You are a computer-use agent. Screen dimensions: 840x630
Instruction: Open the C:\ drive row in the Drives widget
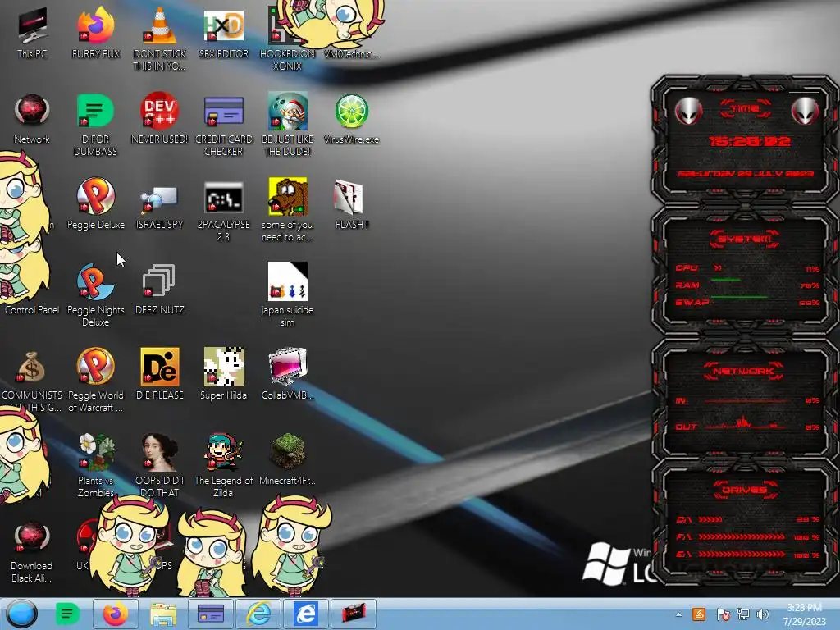748,519
